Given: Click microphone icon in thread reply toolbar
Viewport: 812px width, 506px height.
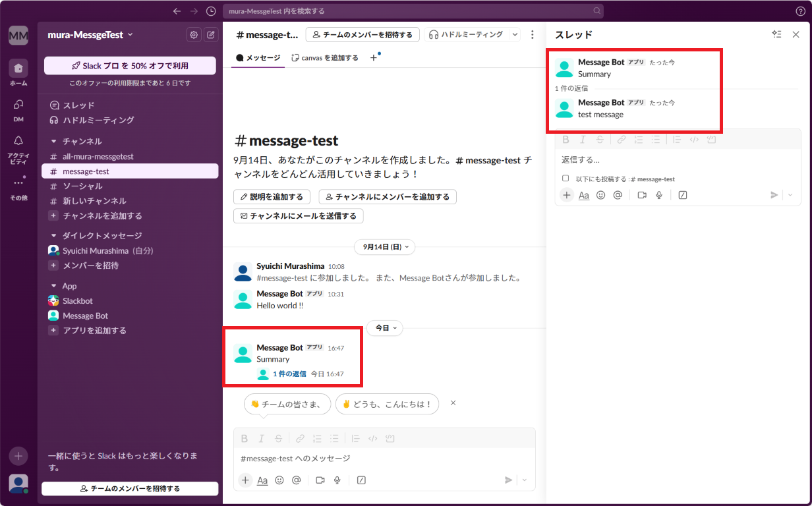Looking at the screenshot, I should [x=658, y=195].
